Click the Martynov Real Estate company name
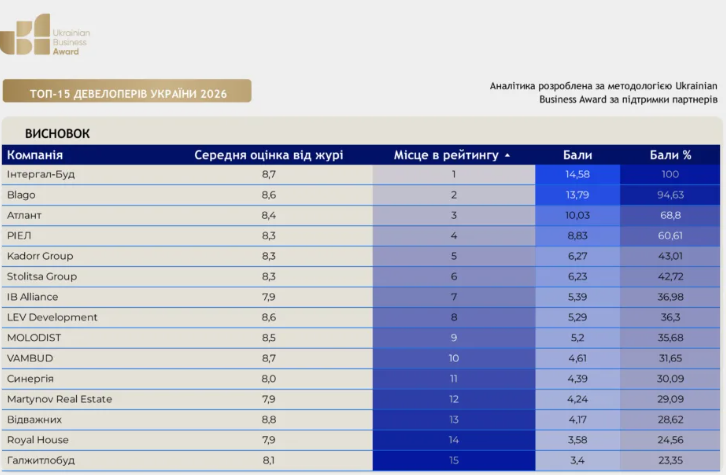This screenshot has height=475, width=726. pyautogui.click(x=59, y=399)
